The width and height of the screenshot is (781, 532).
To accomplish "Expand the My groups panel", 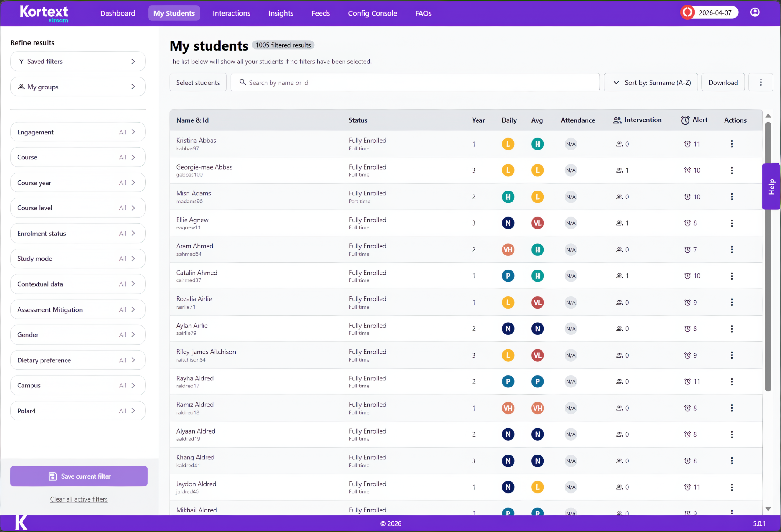I will 77,87.
